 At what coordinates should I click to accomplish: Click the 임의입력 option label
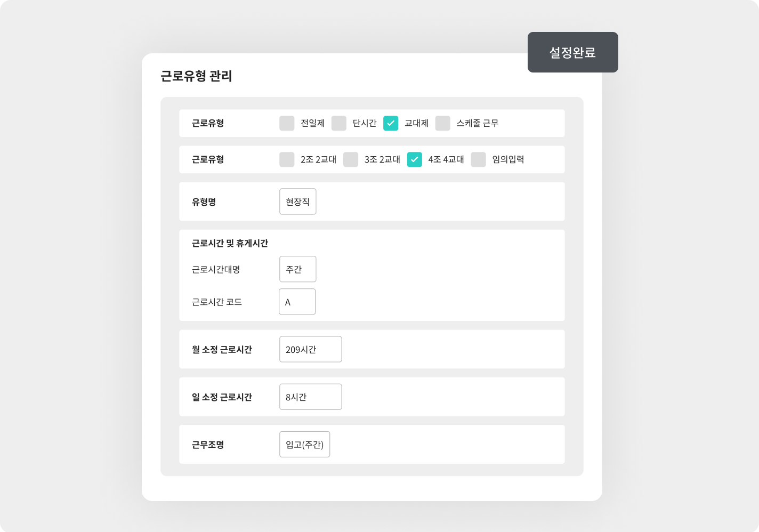(508, 159)
